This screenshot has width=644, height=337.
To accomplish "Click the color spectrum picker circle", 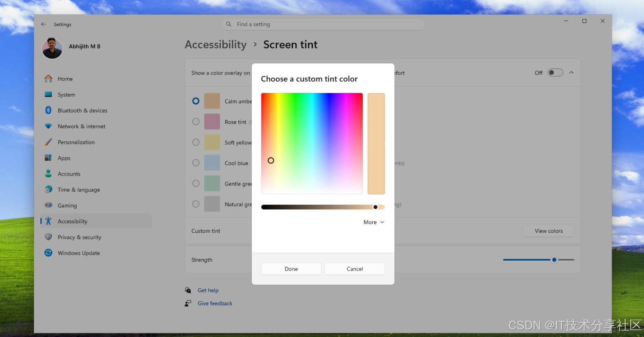I will click(271, 160).
